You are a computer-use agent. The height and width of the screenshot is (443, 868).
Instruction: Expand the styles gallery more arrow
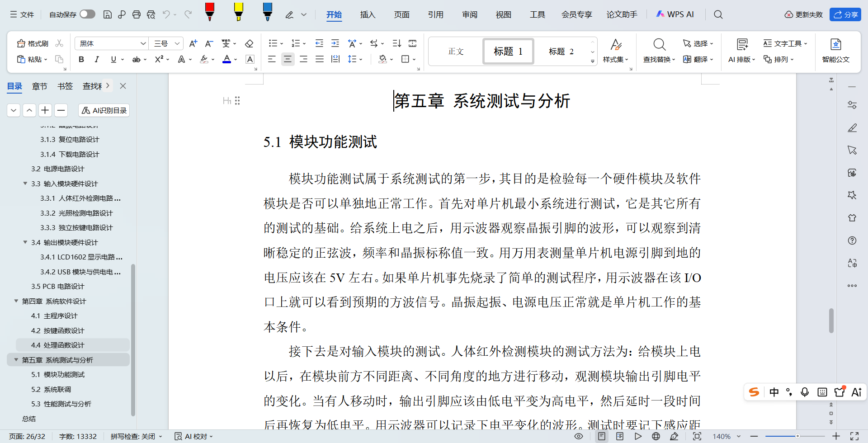pos(593,61)
